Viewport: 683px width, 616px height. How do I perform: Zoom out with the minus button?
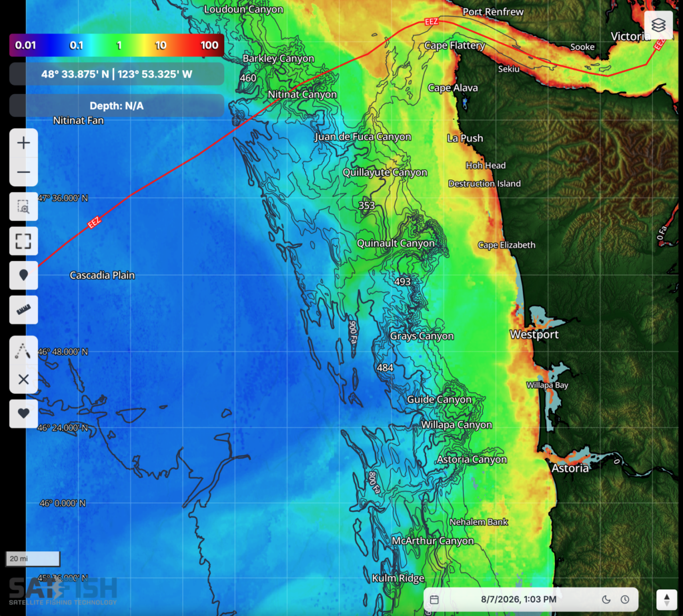point(23,172)
